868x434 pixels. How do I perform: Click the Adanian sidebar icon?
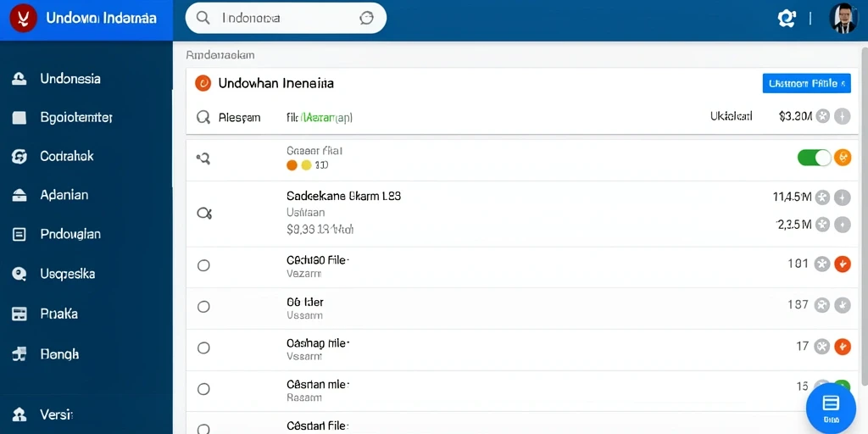pos(19,195)
